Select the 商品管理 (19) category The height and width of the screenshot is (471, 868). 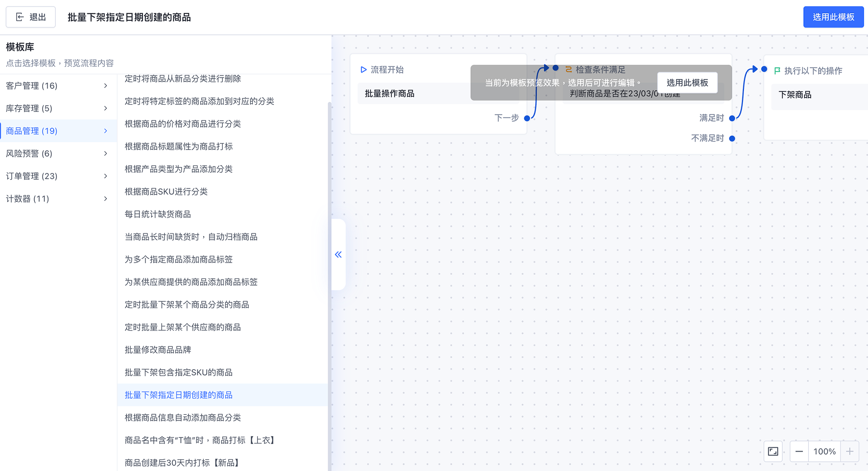[x=59, y=131]
